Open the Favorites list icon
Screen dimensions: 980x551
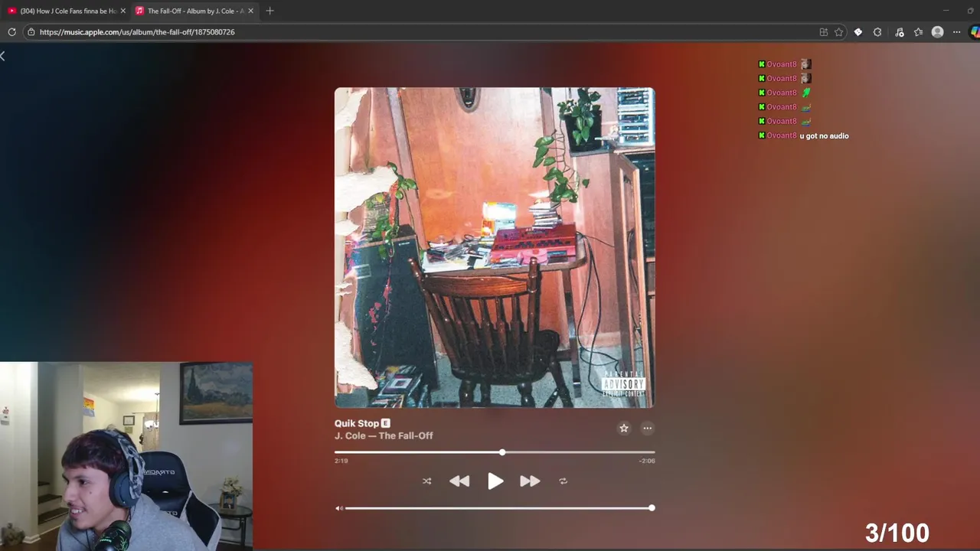(919, 32)
